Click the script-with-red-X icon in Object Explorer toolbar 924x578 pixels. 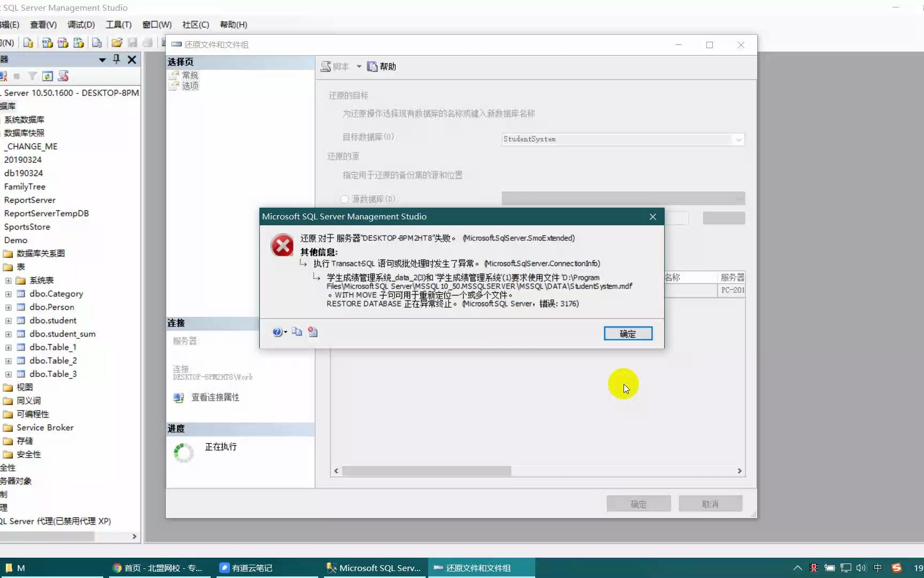63,76
